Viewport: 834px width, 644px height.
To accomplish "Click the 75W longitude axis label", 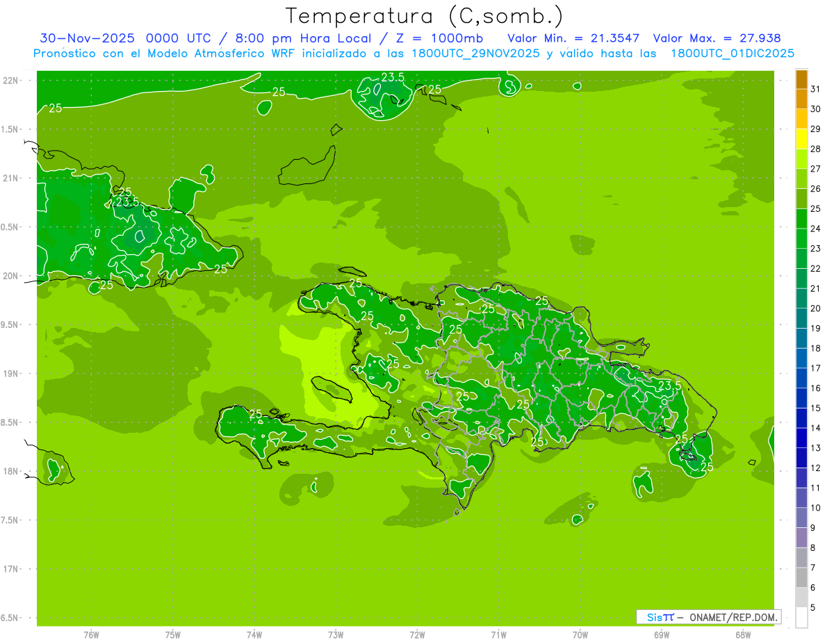I will coord(172,635).
